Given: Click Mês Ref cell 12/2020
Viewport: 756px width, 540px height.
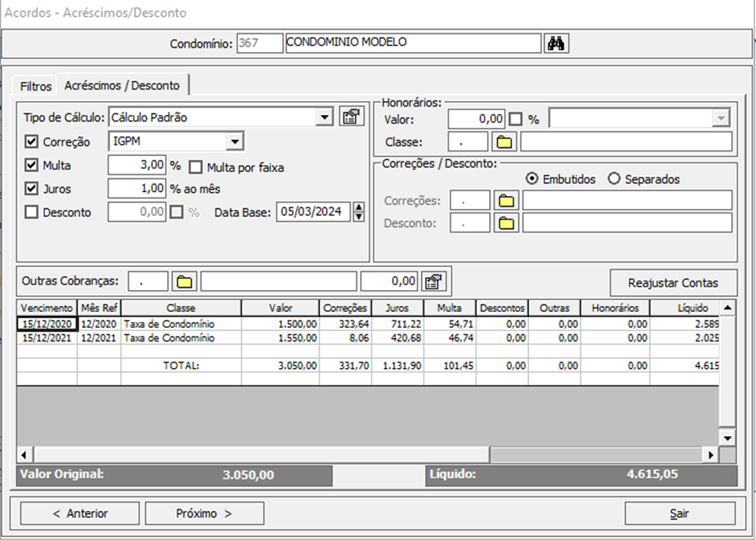Looking at the screenshot, I should (99, 324).
